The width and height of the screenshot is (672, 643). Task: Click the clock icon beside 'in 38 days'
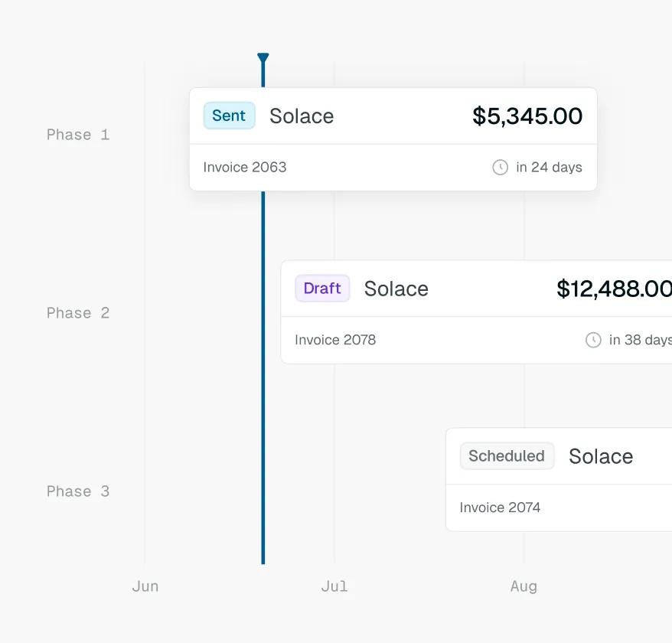(x=593, y=340)
